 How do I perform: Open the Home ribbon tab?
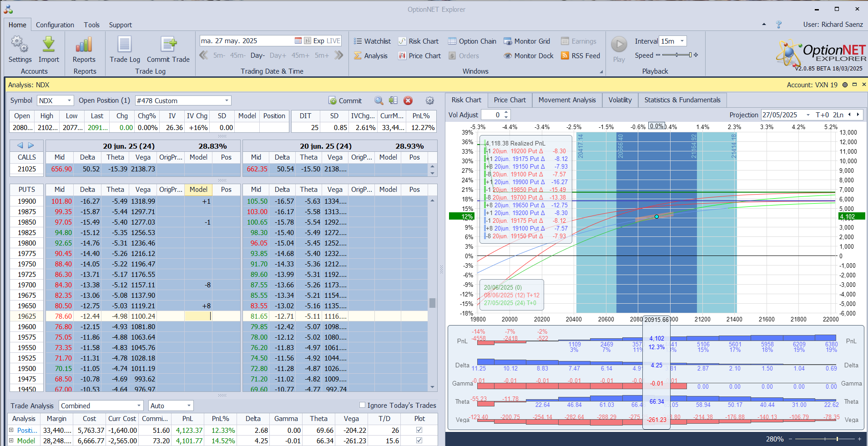tap(17, 25)
